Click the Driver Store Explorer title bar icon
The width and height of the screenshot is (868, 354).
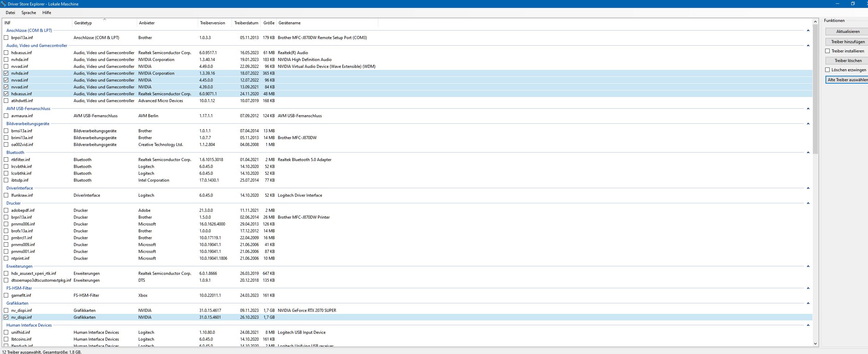click(x=3, y=4)
